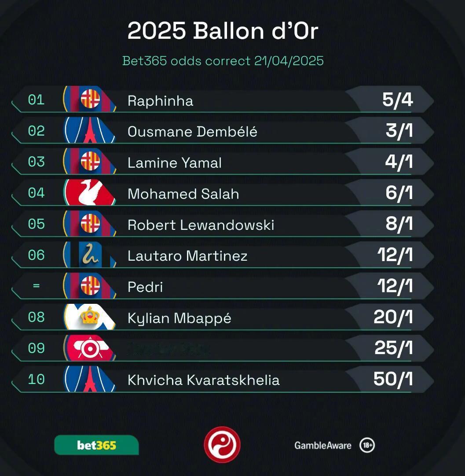465x476 pixels.
Task: Click the GambleAware text link
Action: coord(323,445)
